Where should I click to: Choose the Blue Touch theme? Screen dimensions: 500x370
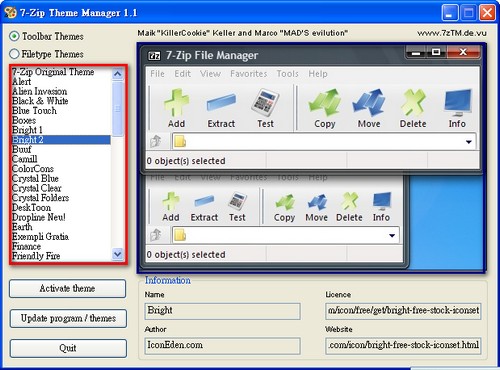(61, 110)
